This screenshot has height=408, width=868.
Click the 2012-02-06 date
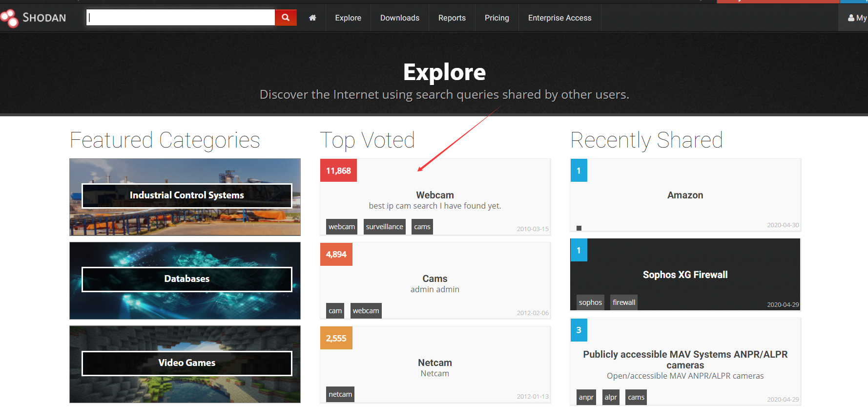(x=533, y=313)
